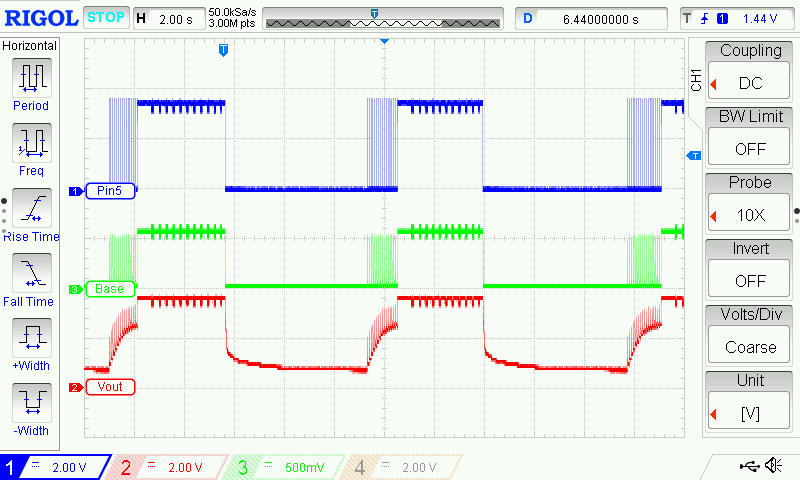This screenshot has width=800, height=480.
Task: Click the trigger level marker on right edge
Action: (691, 155)
